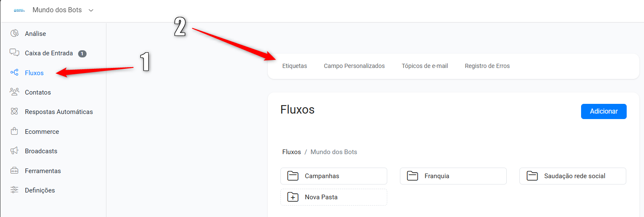Switch to the Etiquetas tab
The image size is (644, 217).
click(x=295, y=66)
